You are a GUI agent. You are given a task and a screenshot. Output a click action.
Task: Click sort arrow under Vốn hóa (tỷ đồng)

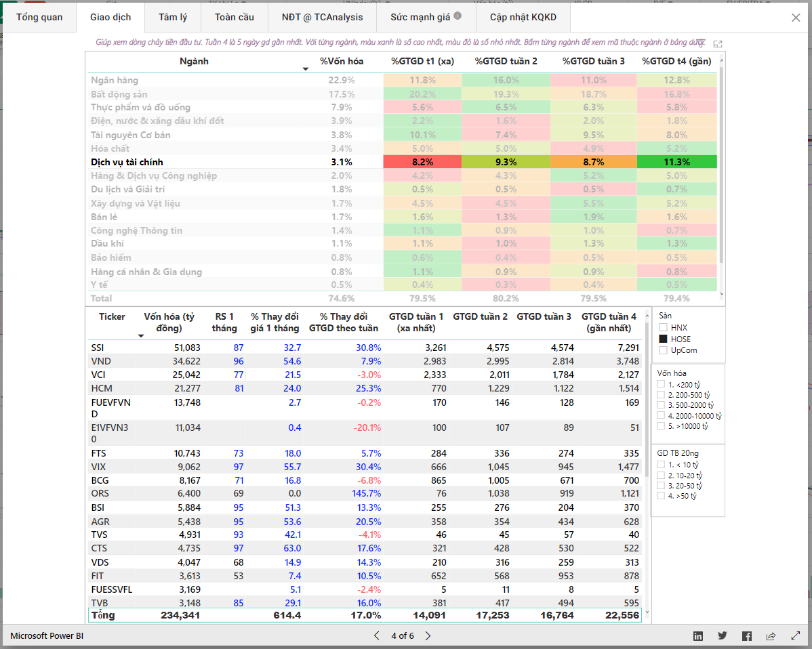pyautogui.click(x=141, y=336)
